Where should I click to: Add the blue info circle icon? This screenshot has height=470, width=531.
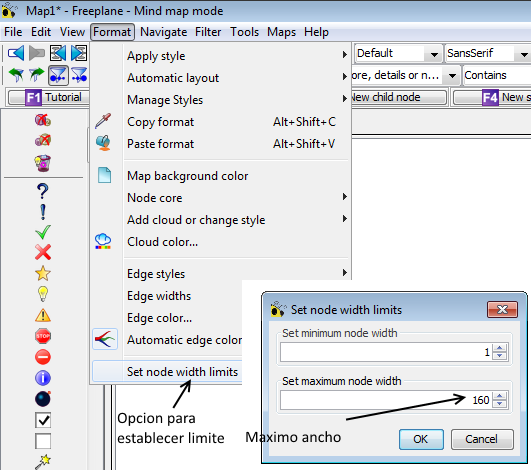(43, 378)
